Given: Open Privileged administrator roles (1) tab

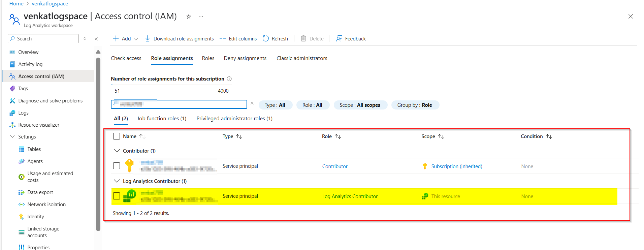Looking at the screenshot, I should (x=234, y=119).
